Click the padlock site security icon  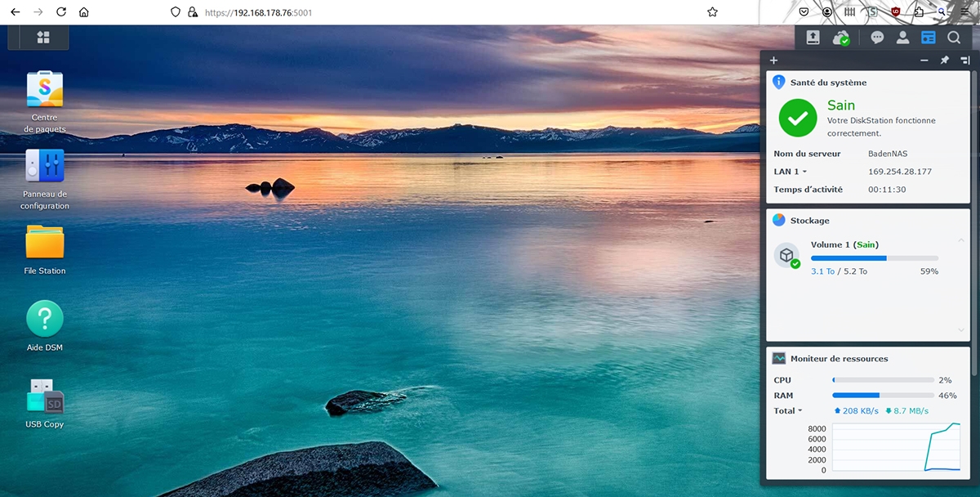click(x=193, y=12)
